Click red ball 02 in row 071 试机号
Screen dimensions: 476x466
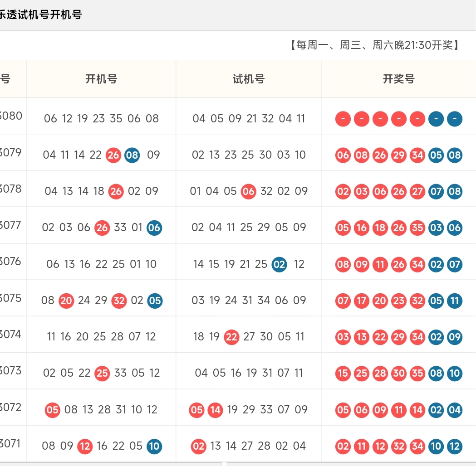click(x=199, y=447)
